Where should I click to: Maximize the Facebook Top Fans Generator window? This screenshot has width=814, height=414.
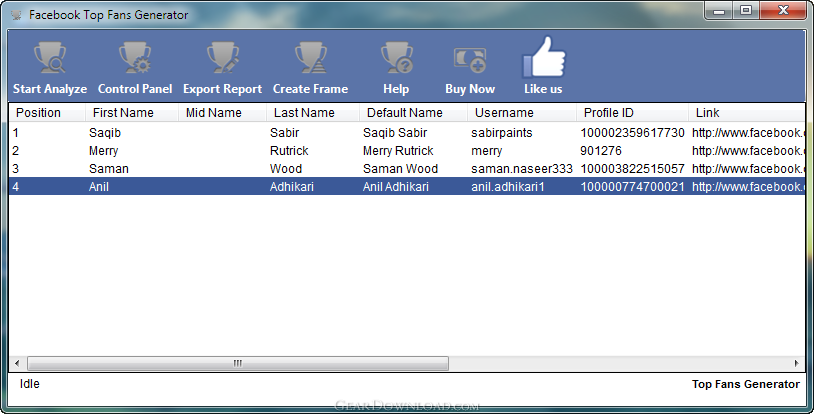point(746,11)
